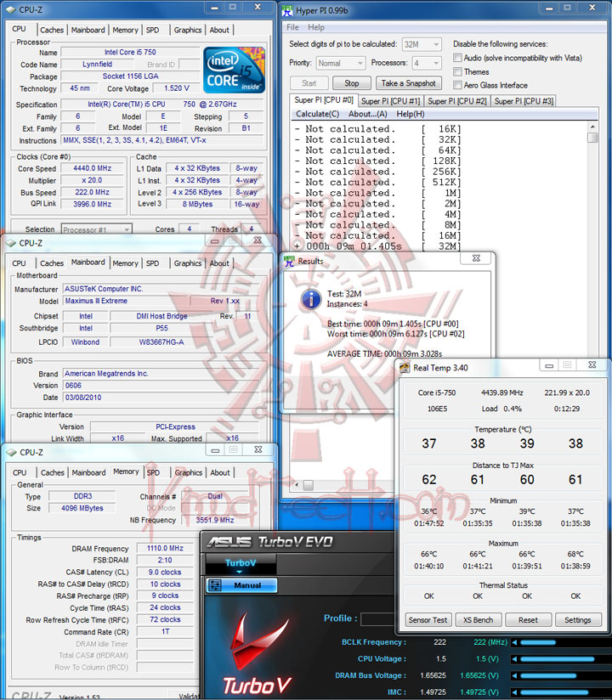Open About tab in top CPU-Z window

tap(219, 30)
